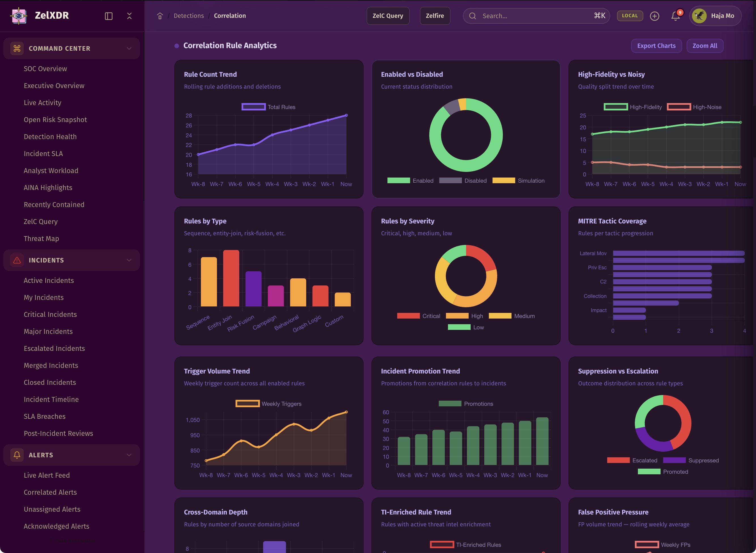Image resolution: width=756 pixels, height=553 pixels.
Task: Open the ZelC Query button in header
Action: click(388, 16)
